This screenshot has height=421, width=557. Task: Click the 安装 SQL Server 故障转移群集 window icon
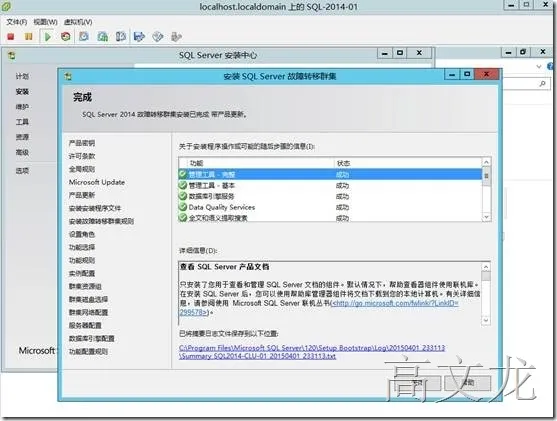(x=68, y=76)
